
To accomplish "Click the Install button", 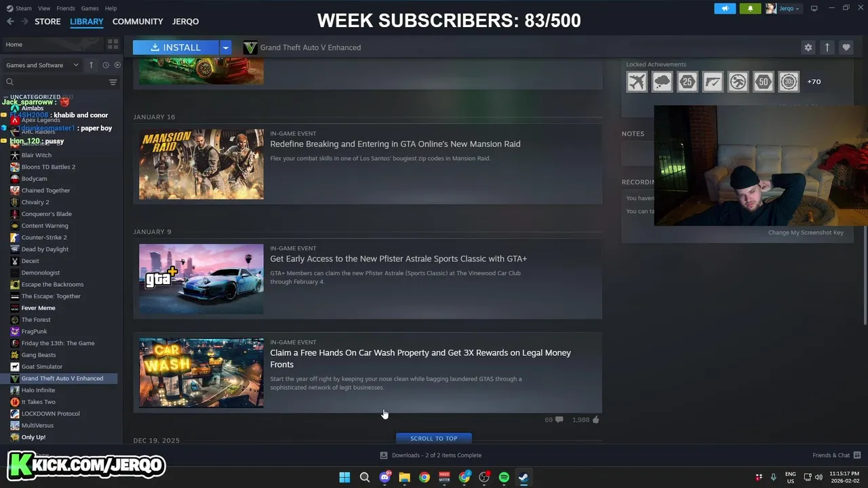I will 176,47.
